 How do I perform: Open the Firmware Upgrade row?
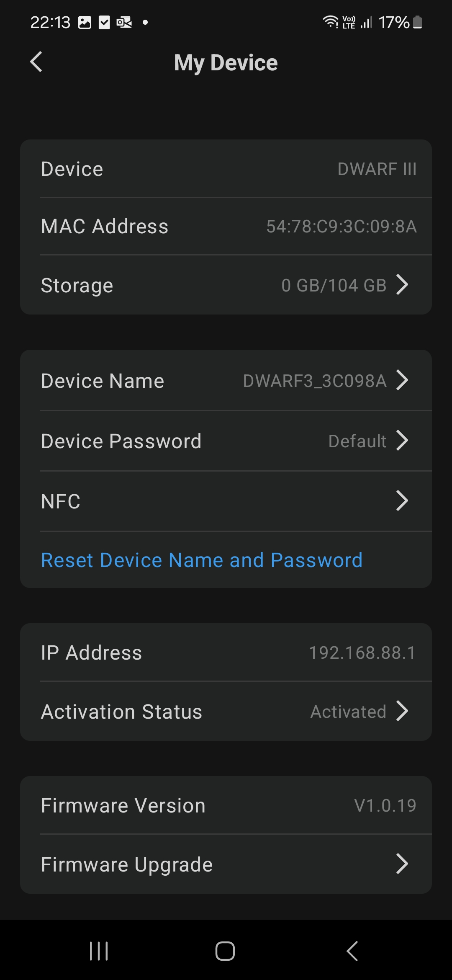(226, 864)
